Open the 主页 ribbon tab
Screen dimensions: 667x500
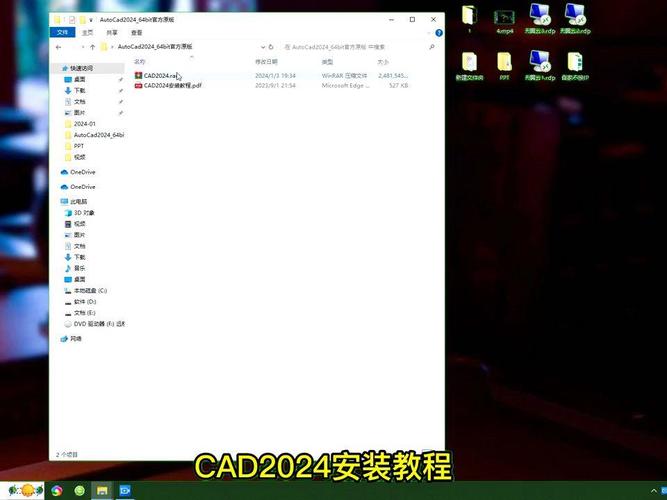pyautogui.click(x=87, y=32)
